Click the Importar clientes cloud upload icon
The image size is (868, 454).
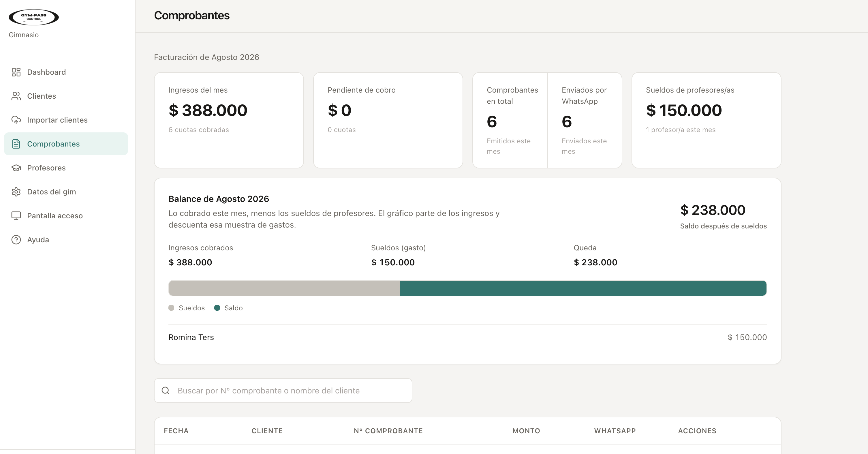[16, 120]
